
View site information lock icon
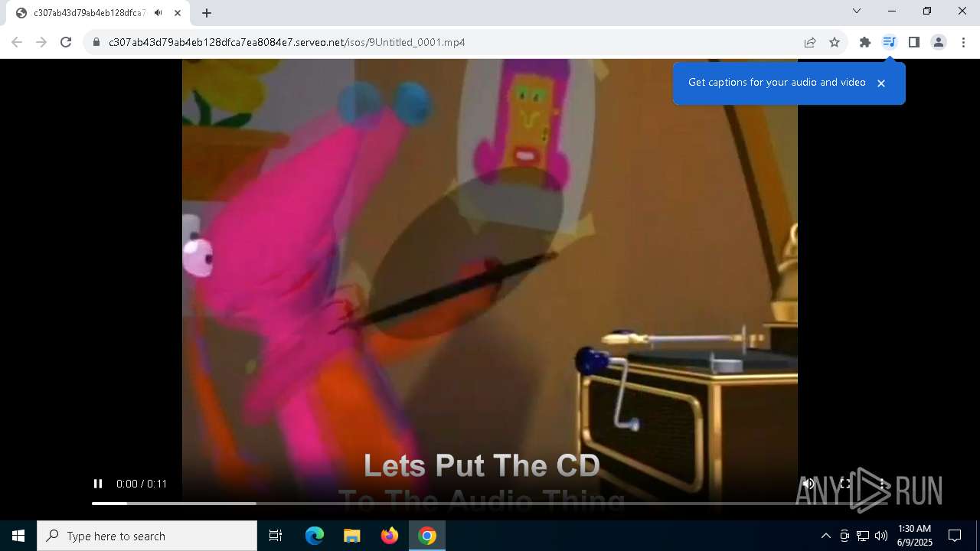pyautogui.click(x=96, y=42)
